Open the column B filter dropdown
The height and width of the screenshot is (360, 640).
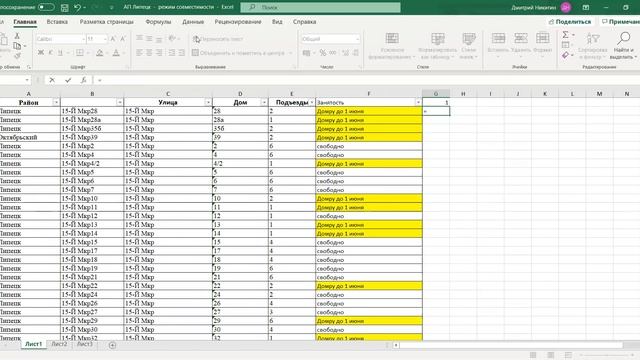click(120, 102)
